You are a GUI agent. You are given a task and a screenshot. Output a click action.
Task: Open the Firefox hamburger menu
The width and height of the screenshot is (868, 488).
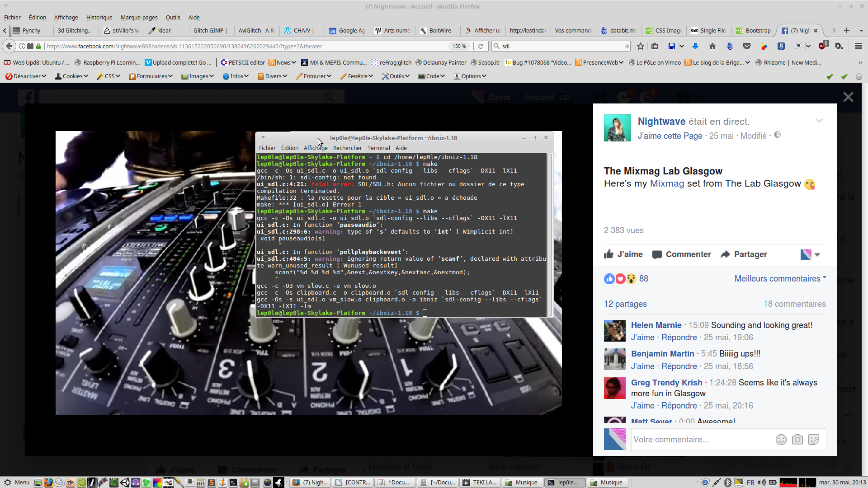tap(858, 46)
